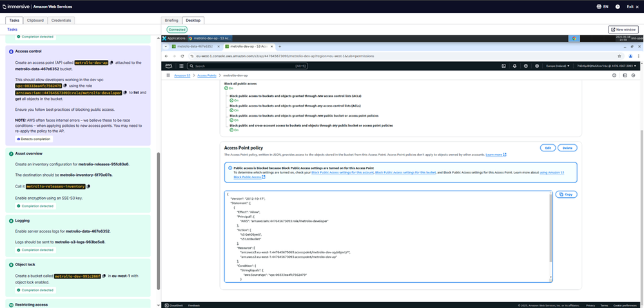The image size is (644, 308).
Task: Copy the metrolio-releases-inventory name
Action: tap(89, 186)
